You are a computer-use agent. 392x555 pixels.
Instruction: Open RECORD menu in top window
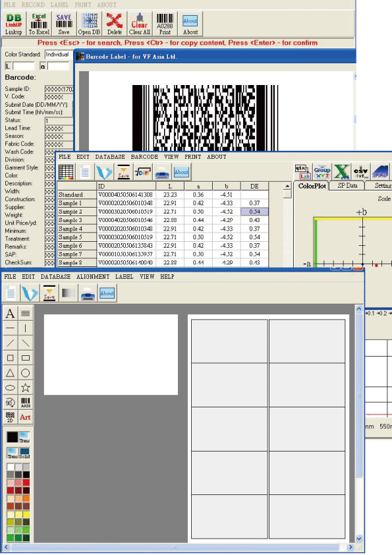click(33, 5)
